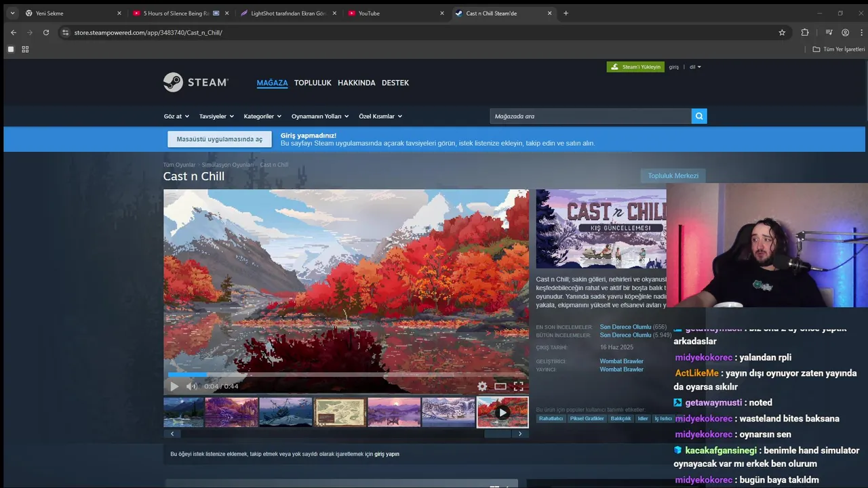
Task: Open the media controls toolbar icon
Action: coord(829,33)
